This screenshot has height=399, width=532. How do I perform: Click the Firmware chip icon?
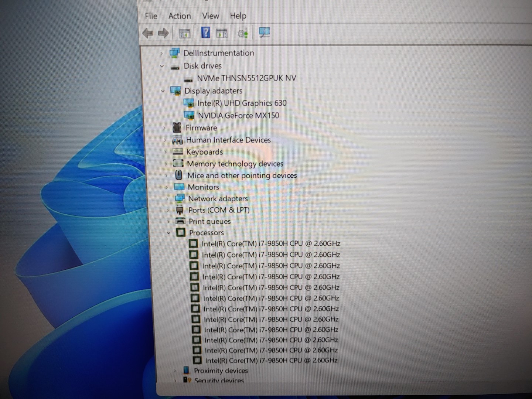[177, 128]
